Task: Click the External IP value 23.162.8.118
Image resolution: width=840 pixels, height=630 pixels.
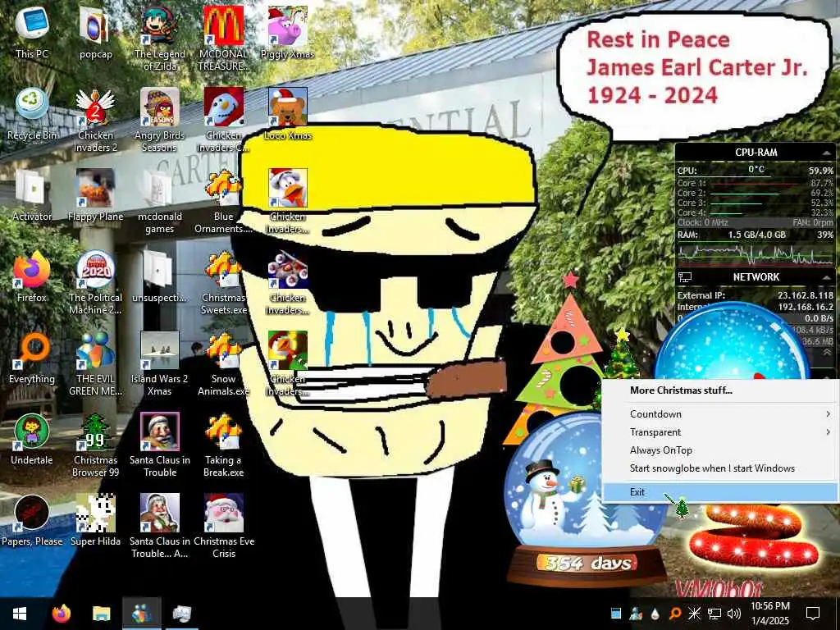Action: (806, 295)
